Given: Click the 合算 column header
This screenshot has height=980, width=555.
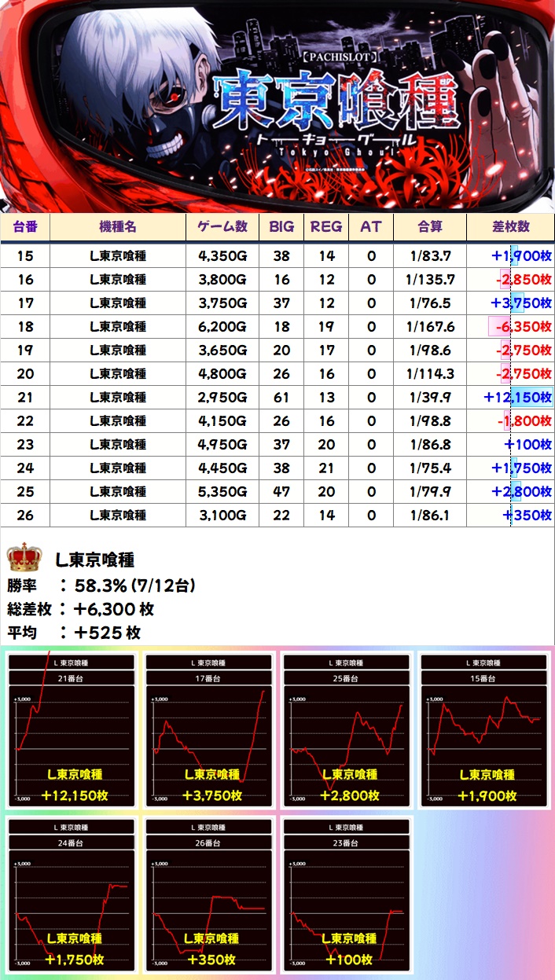Looking at the screenshot, I should pyautogui.click(x=430, y=226).
